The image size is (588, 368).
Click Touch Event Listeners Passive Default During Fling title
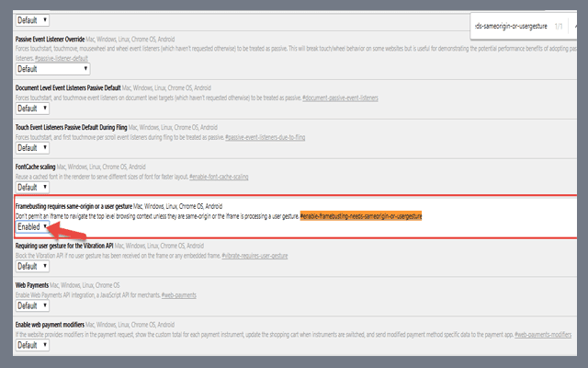click(72, 127)
